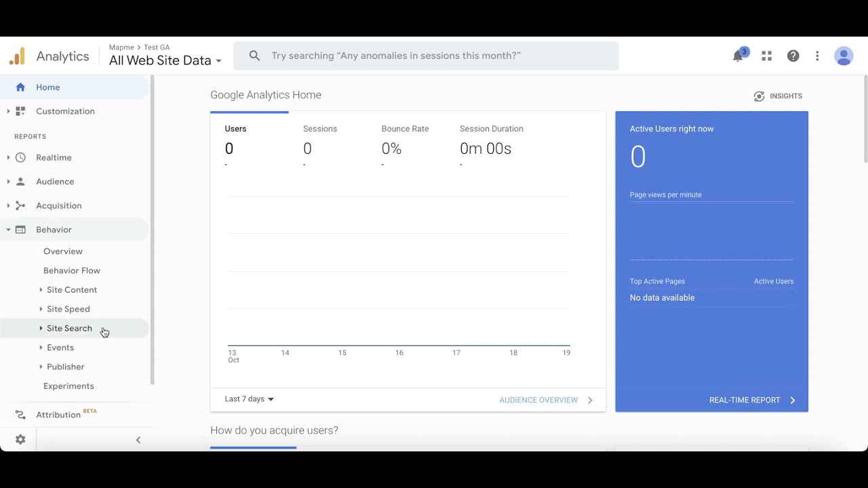
Task: Click the user account avatar
Action: (844, 56)
